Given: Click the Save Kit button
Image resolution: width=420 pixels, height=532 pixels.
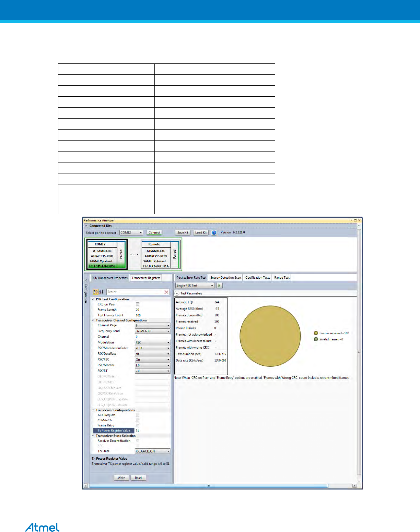Looking at the screenshot, I should [x=183, y=232].
